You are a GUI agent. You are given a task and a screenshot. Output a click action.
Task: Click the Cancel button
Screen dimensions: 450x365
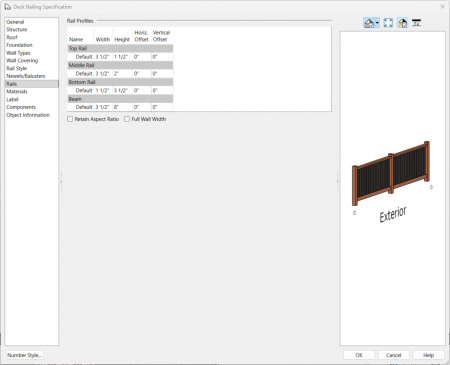click(x=393, y=355)
